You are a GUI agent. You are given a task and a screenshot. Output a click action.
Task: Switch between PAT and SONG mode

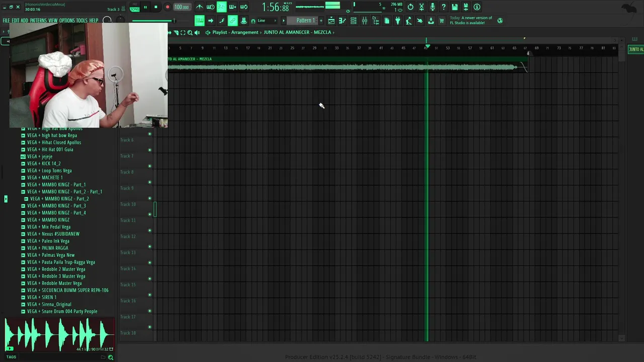[x=134, y=7]
